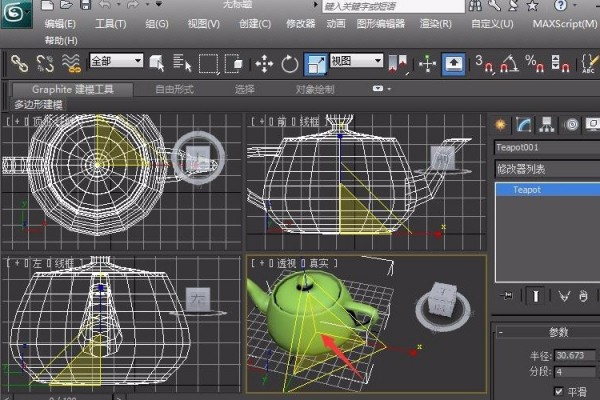This screenshot has width=600, height=400.
Task: Click the Undo arrow icon
Action: (105, 5)
